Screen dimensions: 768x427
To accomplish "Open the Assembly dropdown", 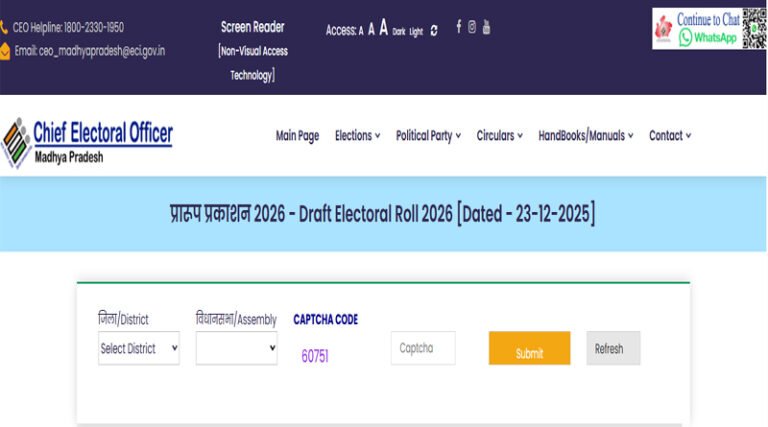I will pos(237,348).
